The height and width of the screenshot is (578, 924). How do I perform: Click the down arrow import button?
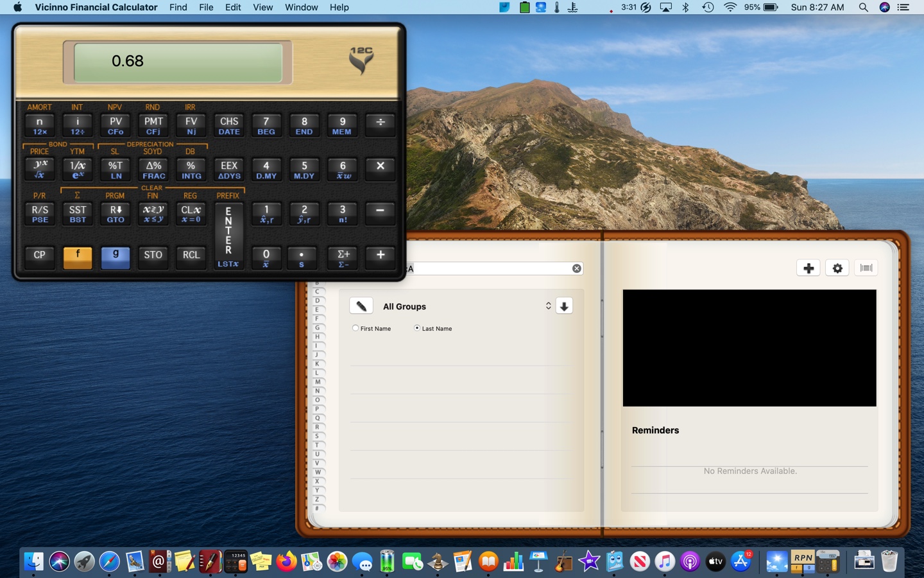click(564, 306)
